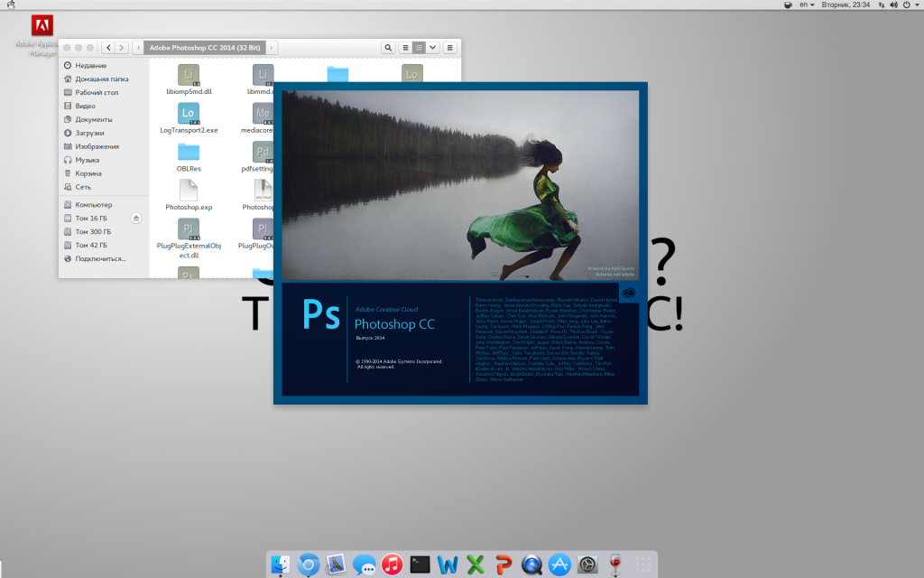
Task: Launch Wine glass icon in dock
Action: (x=615, y=565)
